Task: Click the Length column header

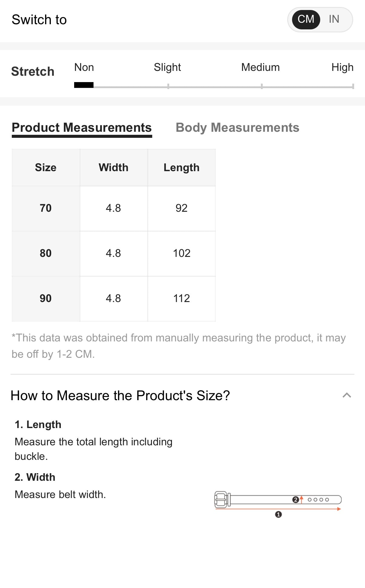Action: point(182,168)
